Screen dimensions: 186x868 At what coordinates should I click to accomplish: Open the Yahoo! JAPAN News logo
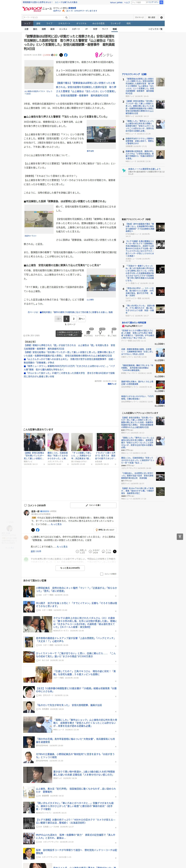click(x=37, y=9)
